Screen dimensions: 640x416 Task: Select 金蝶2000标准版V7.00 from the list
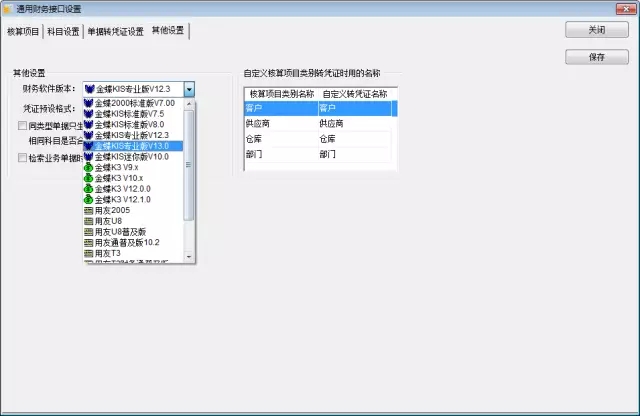point(133,103)
